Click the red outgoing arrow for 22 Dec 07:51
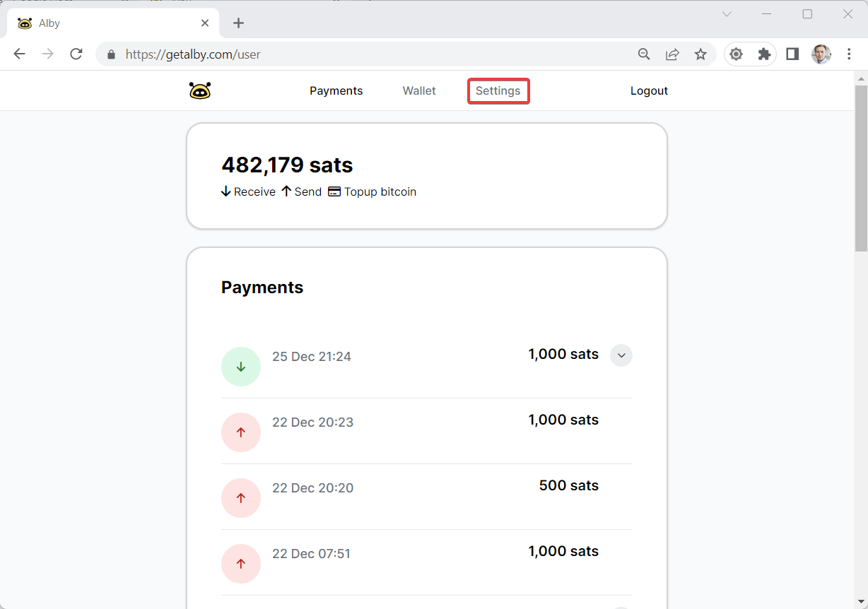The width and height of the screenshot is (868, 609). coord(241,564)
